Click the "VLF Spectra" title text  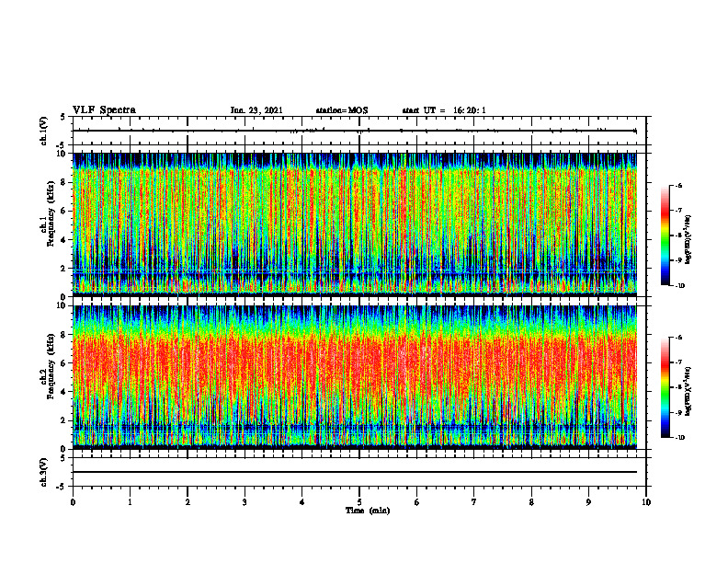tap(104, 110)
